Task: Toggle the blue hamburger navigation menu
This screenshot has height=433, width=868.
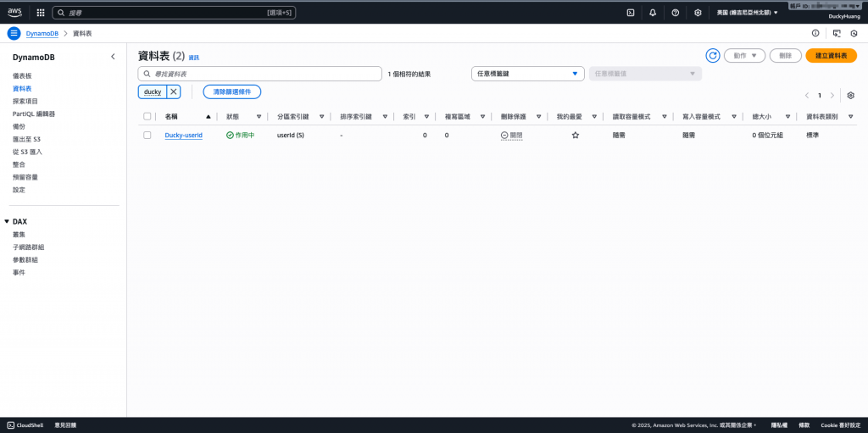Action: click(x=14, y=33)
